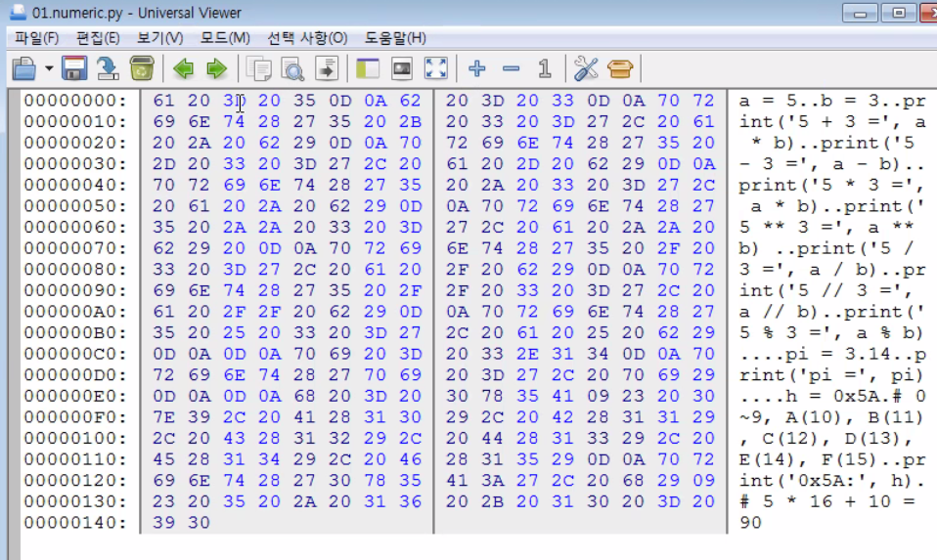
Task: Zoom out with the minus icon
Action: coord(511,68)
